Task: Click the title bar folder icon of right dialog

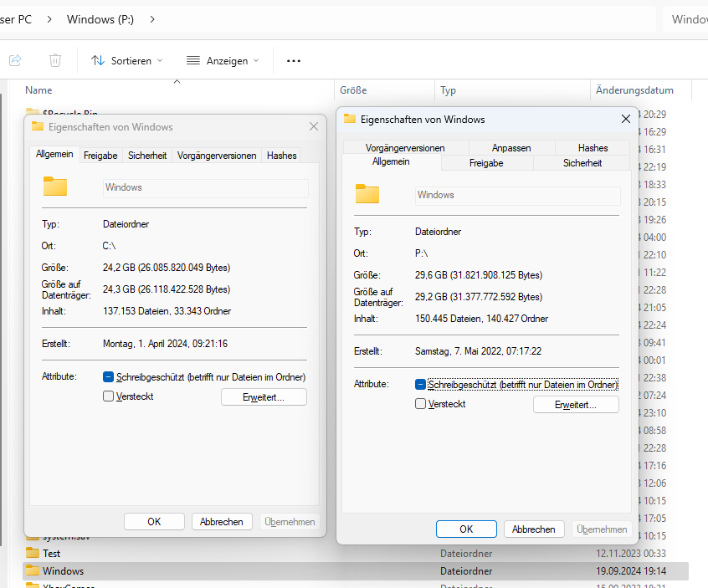Action: point(350,119)
